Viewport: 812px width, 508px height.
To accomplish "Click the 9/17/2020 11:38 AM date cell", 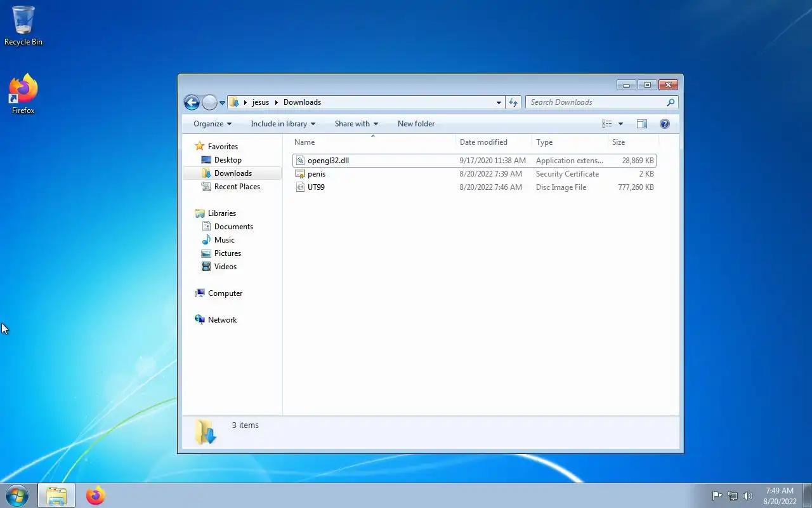I will [x=493, y=161].
